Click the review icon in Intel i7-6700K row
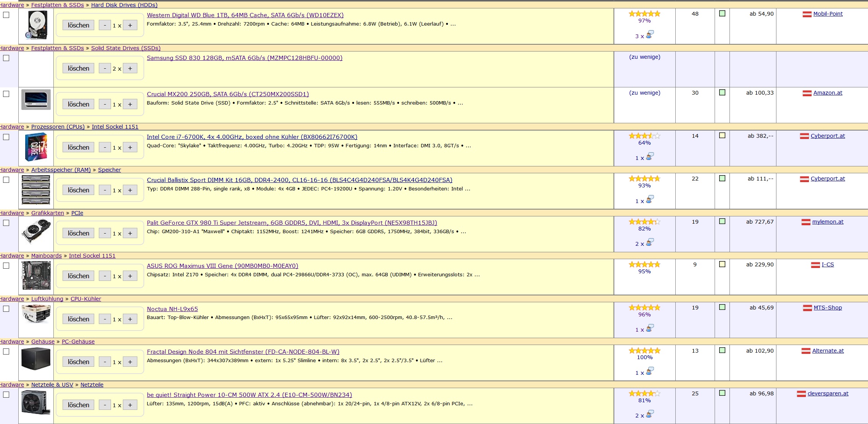 coord(650,156)
